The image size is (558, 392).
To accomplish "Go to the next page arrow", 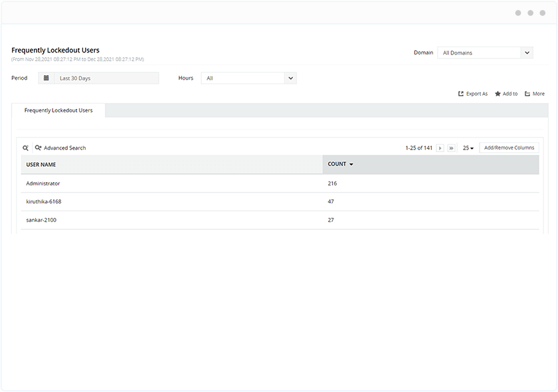I will tap(440, 147).
